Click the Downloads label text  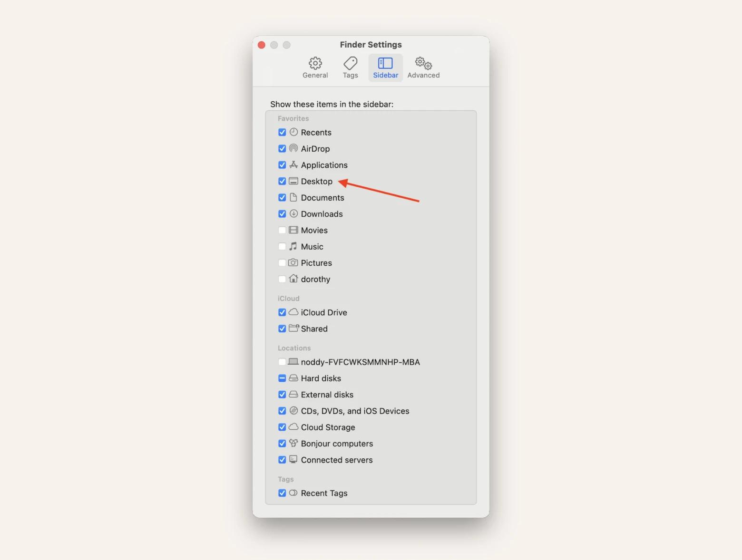coord(322,214)
